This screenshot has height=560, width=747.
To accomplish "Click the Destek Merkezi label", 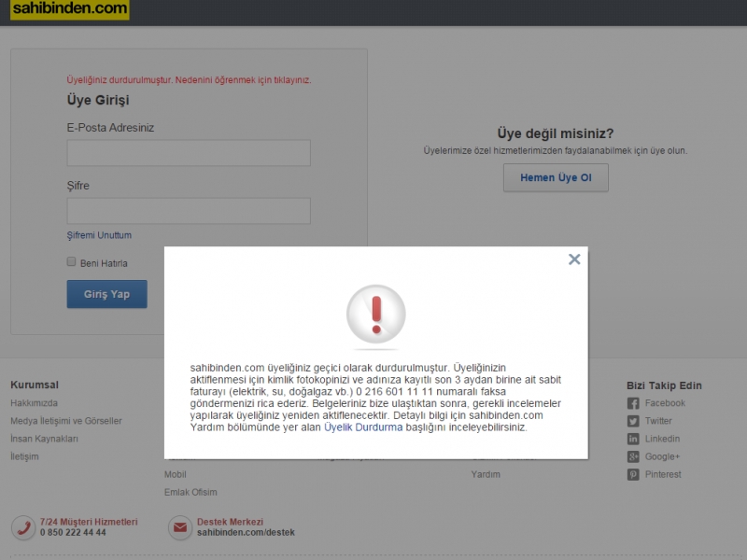I will 230,522.
